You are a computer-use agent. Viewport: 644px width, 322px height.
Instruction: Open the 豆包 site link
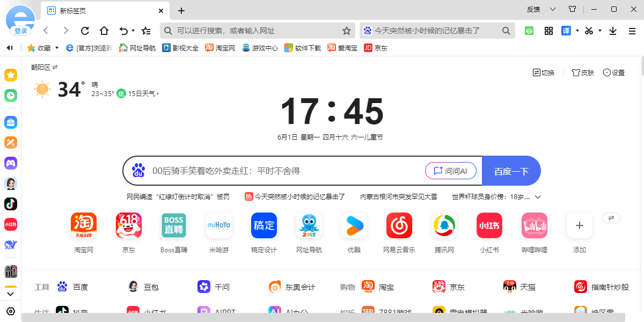[143, 287]
